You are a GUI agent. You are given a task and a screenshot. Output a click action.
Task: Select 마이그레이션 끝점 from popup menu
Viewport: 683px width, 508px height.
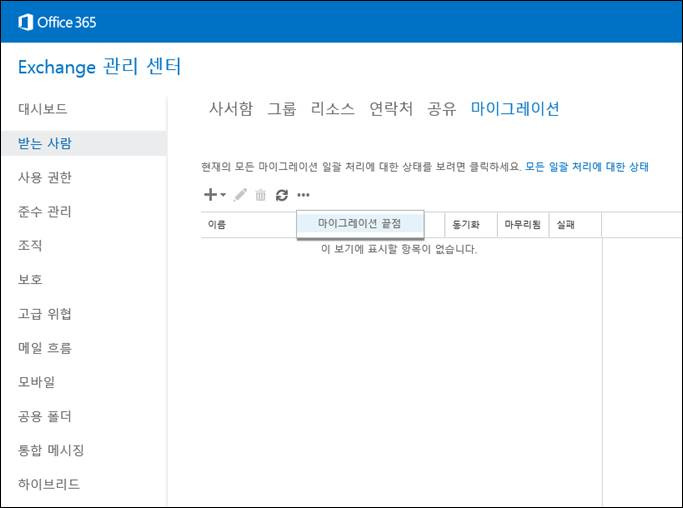(x=360, y=224)
